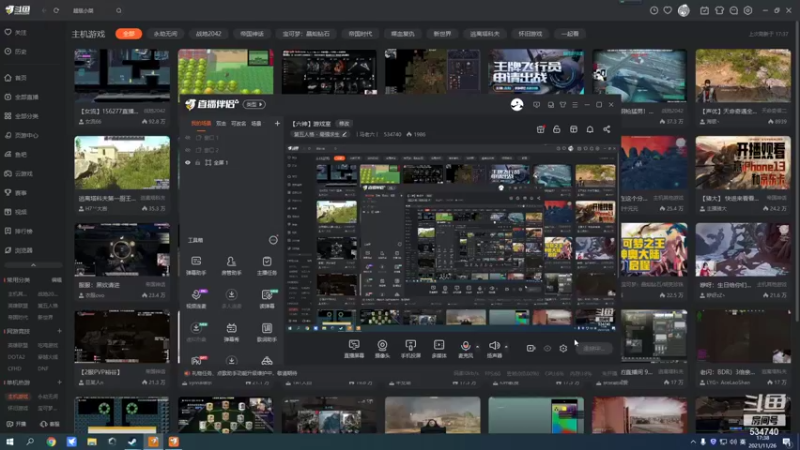Open the hamburger menu in 直播伴侣 title bar
This screenshot has width=800, height=450.
tap(575, 105)
